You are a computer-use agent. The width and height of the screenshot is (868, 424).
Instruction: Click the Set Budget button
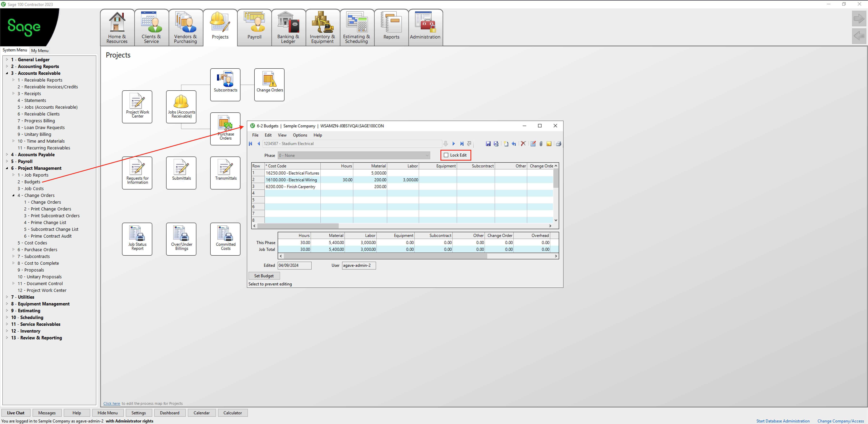[x=264, y=276]
